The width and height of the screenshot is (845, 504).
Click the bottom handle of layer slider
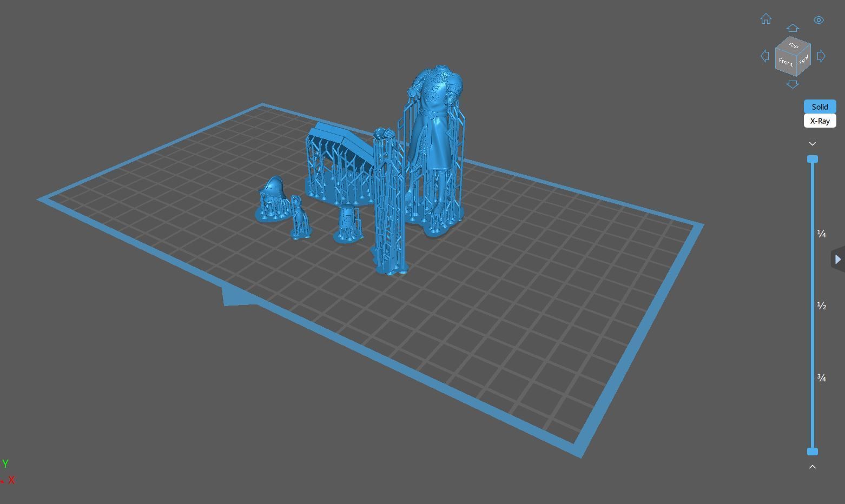pyautogui.click(x=813, y=452)
